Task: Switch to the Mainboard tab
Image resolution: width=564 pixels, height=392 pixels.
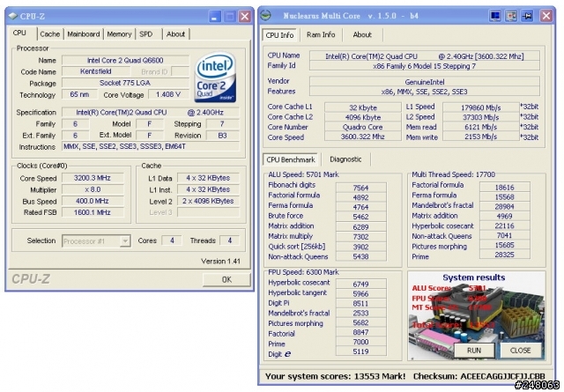Action: pos(84,34)
